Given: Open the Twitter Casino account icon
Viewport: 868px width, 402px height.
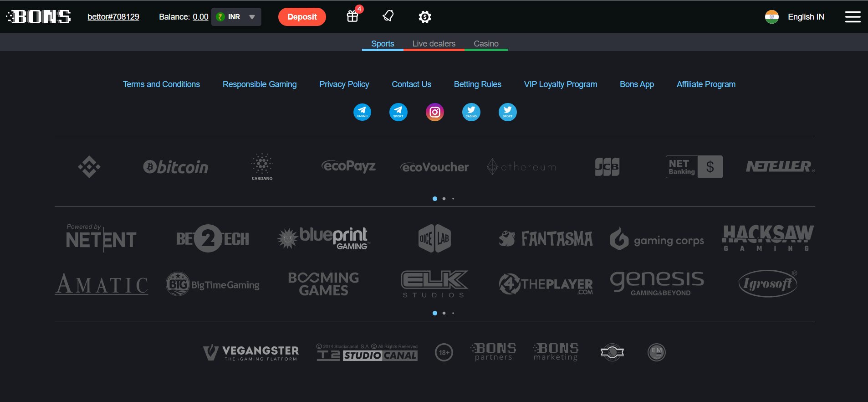Looking at the screenshot, I should [x=471, y=112].
